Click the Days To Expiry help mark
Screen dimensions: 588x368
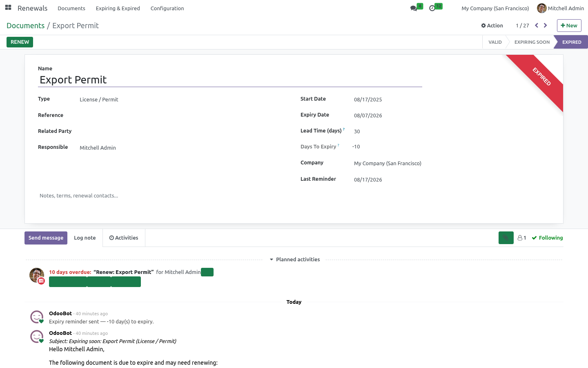click(x=339, y=145)
